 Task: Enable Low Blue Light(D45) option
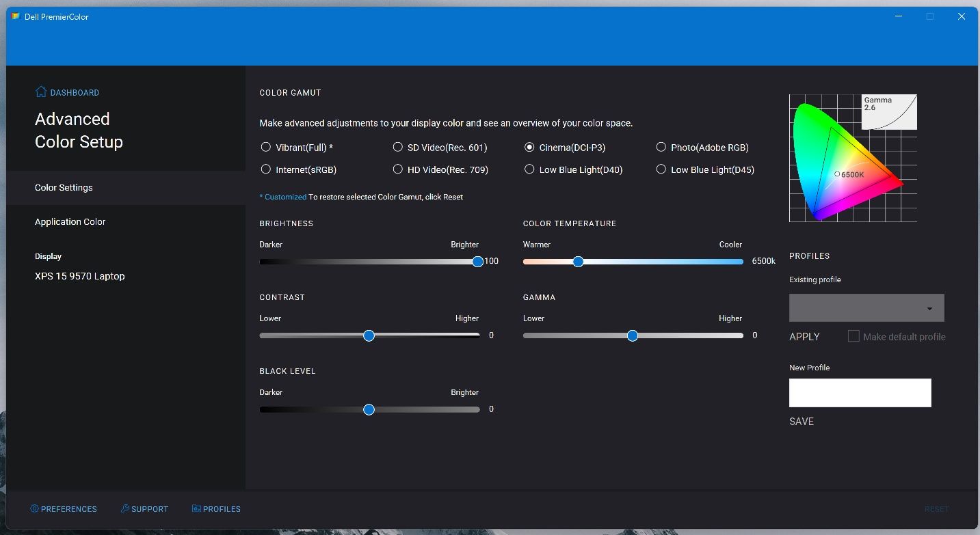[x=661, y=169]
